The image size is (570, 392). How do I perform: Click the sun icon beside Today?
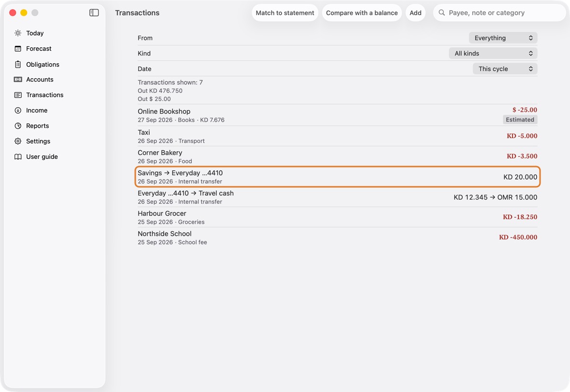coord(18,33)
